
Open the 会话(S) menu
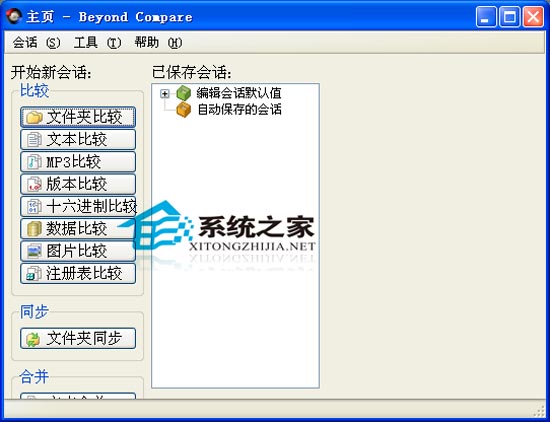tap(36, 43)
